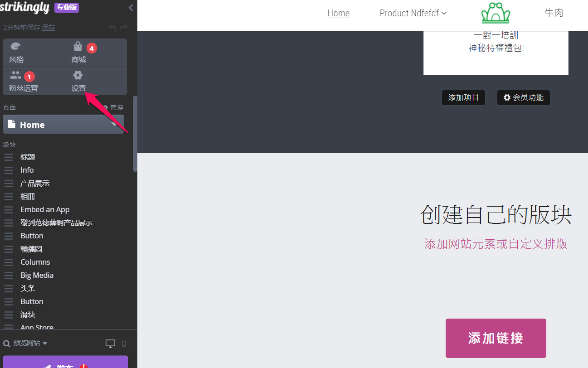Select the Home nav link
588x368 pixels.
[x=339, y=13]
